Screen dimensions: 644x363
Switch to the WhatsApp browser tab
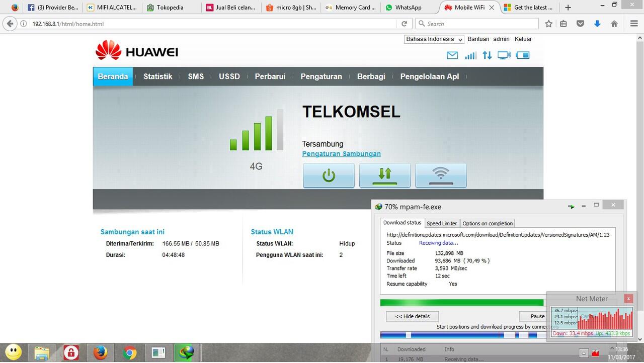pyautogui.click(x=409, y=8)
